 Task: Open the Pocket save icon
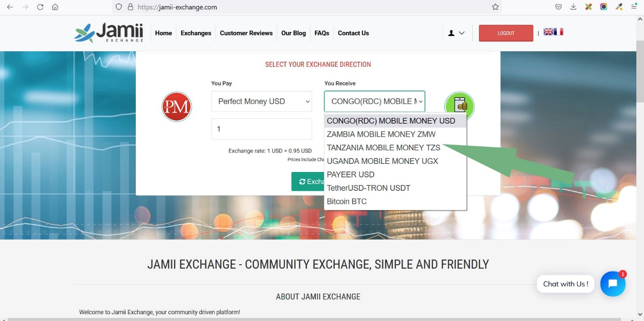tap(558, 7)
